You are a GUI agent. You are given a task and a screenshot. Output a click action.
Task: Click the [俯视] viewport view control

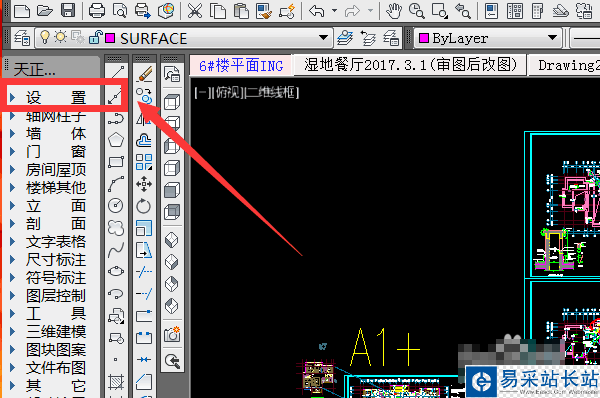pyautogui.click(x=228, y=93)
